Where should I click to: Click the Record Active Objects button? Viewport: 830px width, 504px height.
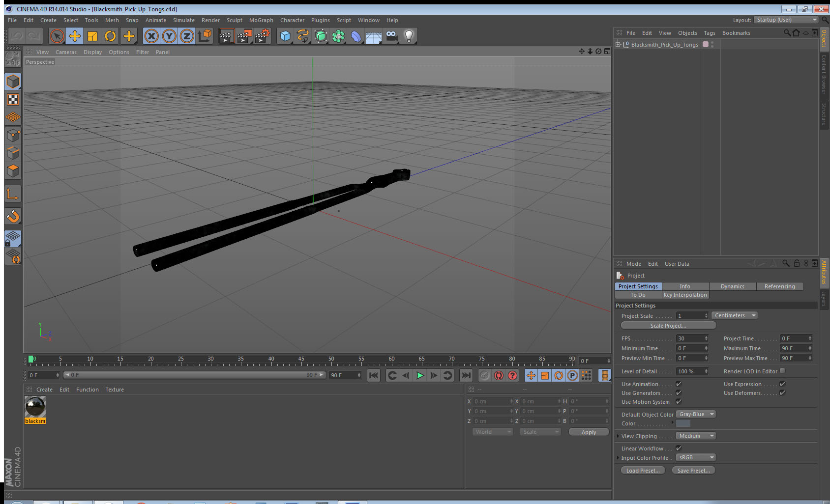(485, 375)
